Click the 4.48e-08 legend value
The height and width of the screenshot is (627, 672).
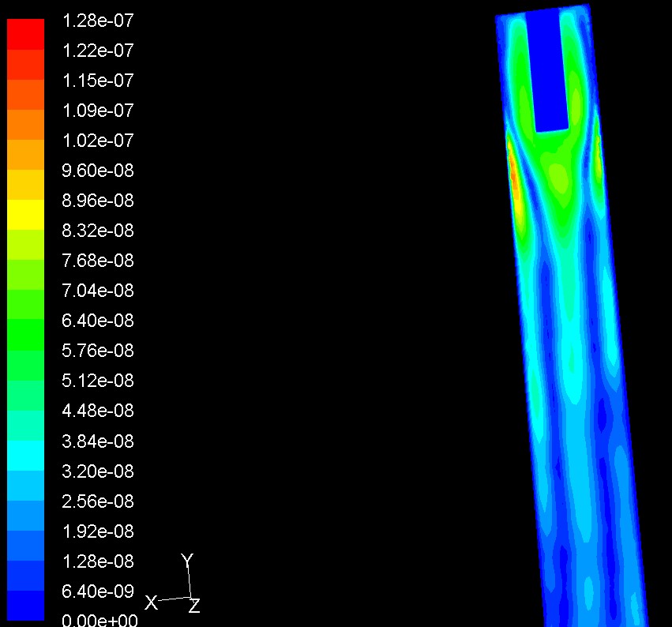pos(98,411)
